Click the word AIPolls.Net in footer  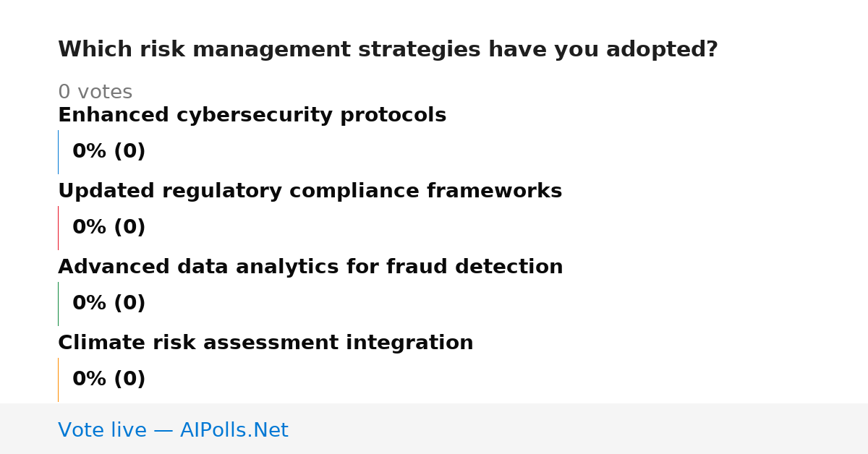click(x=234, y=430)
